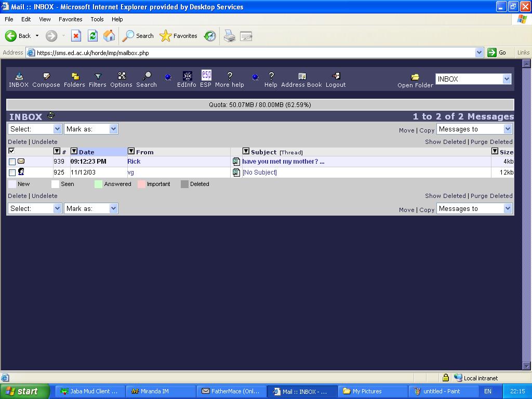The image size is (532, 399).
Task: Open the bottom Select: dropdown
Action: click(x=35, y=208)
